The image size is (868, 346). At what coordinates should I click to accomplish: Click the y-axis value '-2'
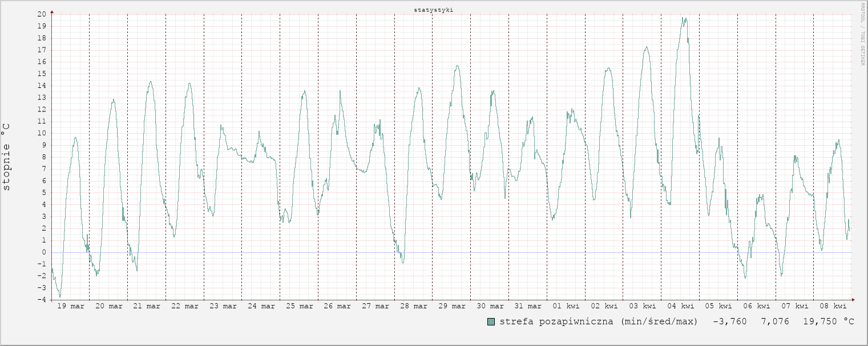point(42,276)
